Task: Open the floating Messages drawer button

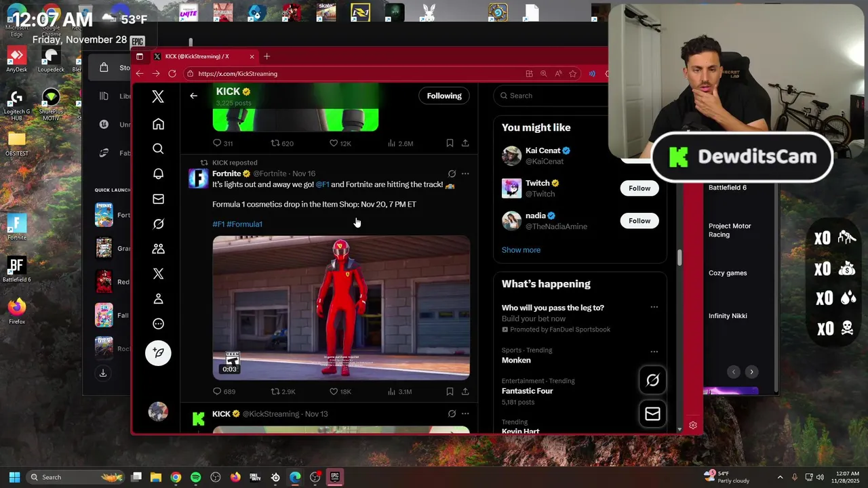Action: [652, 413]
